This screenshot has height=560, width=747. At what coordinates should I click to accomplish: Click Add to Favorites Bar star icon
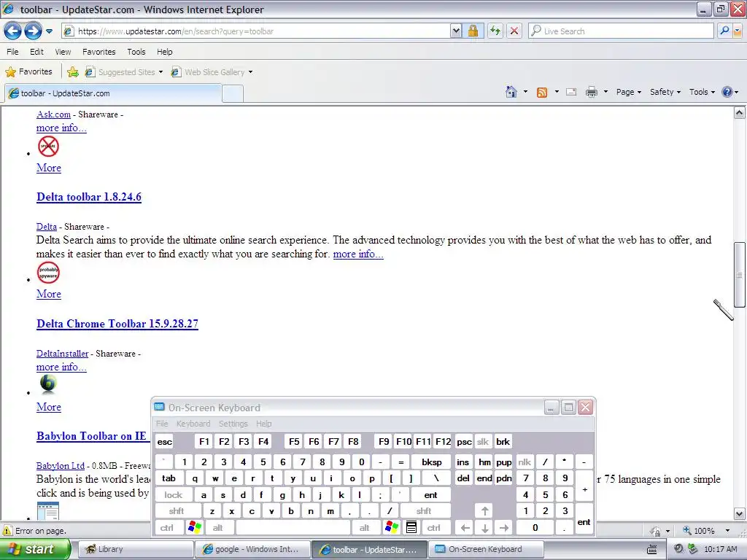(x=73, y=72)
